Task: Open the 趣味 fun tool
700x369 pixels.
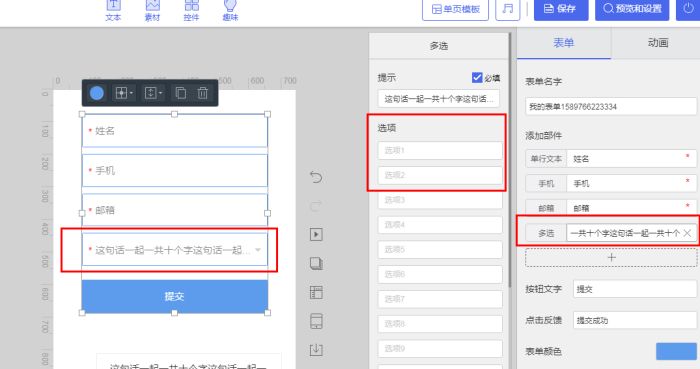Action: tap(230, 11)
